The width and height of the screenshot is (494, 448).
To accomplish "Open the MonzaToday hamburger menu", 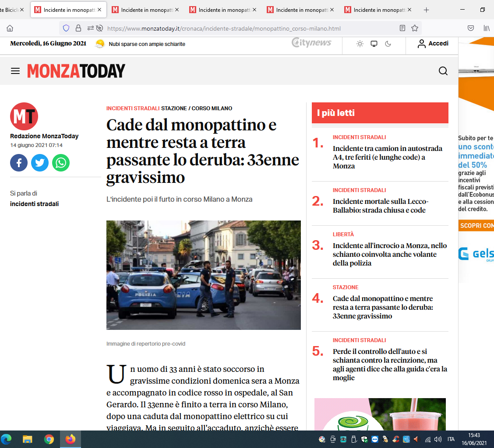I will coord(15,71).
